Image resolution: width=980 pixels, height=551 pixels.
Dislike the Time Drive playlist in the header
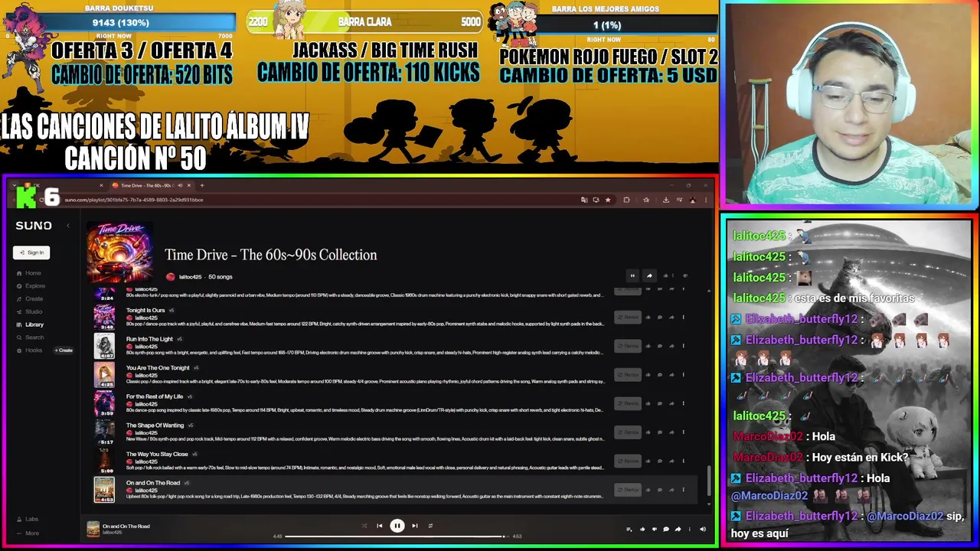tap(685, 275)
